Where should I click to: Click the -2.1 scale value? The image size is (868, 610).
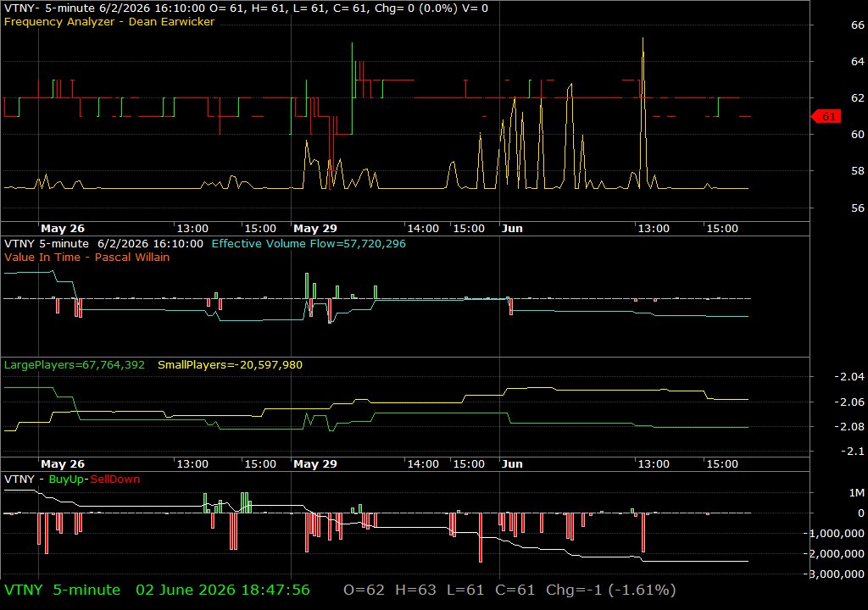(x=853, y=451)
